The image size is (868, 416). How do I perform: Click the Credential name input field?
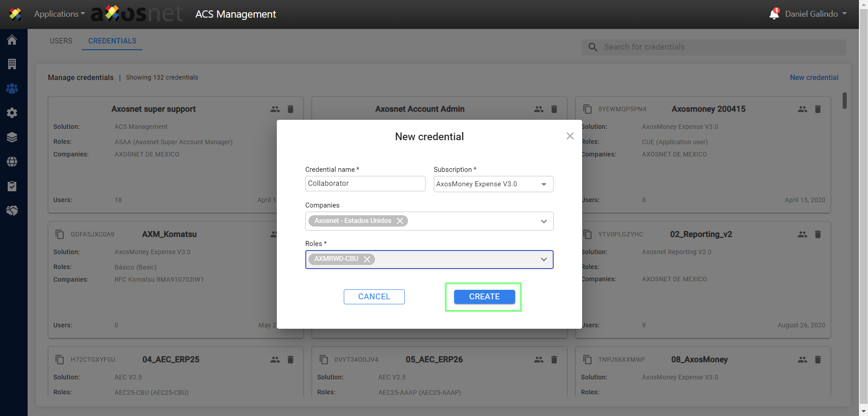pos(365,184)
